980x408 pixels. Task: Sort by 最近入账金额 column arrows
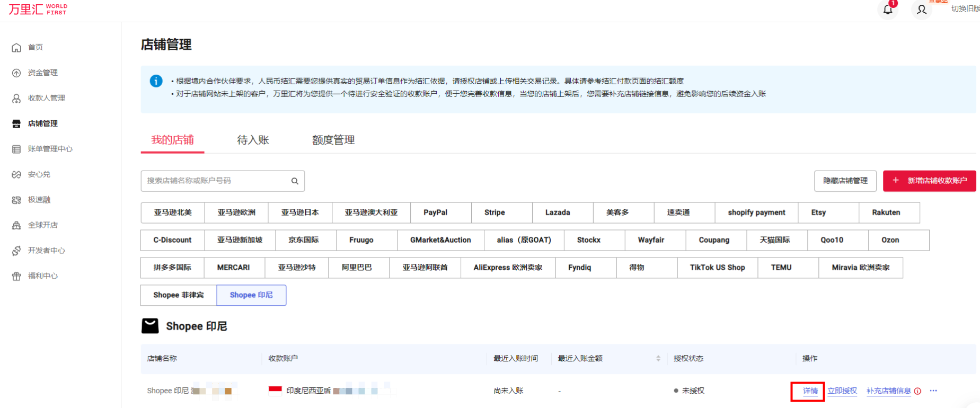click(658, 359)
